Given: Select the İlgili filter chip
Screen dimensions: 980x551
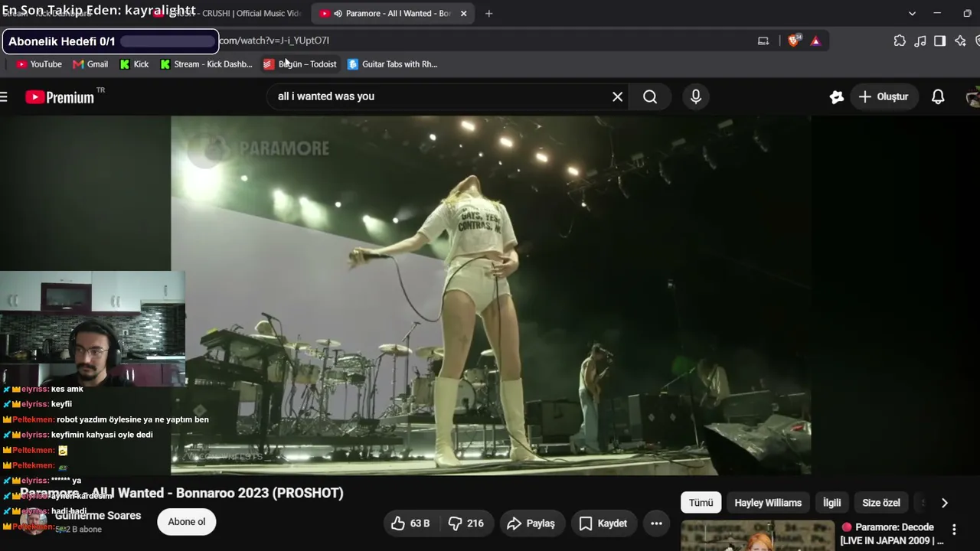Looking at the screenshot, I should (x=831, y=503).
